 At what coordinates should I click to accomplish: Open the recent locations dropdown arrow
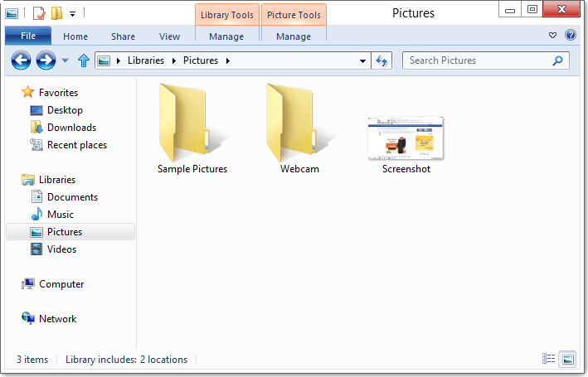point(66,60)
